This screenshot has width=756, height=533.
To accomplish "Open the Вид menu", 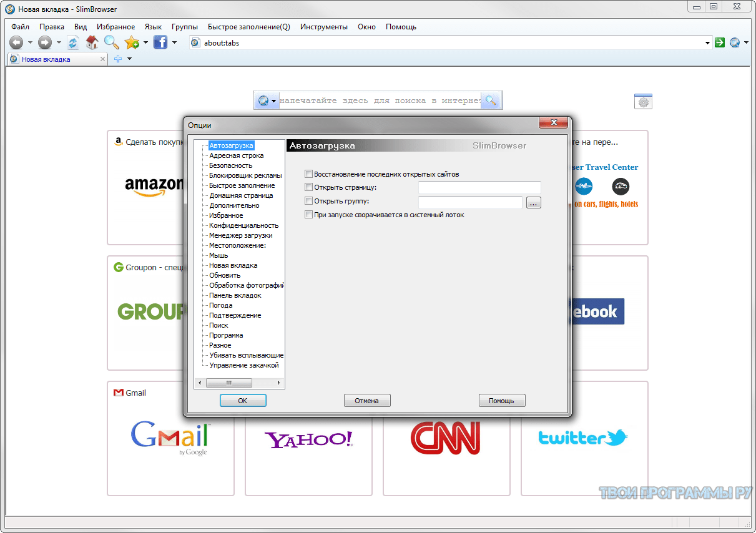I will (81, 27).
